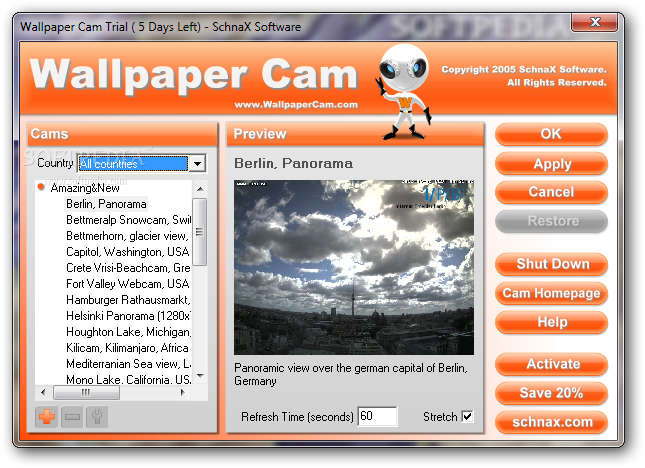Screen dimensions: 645x468
Task: Open the Country dropdown arrow
Action: (197, 164)
